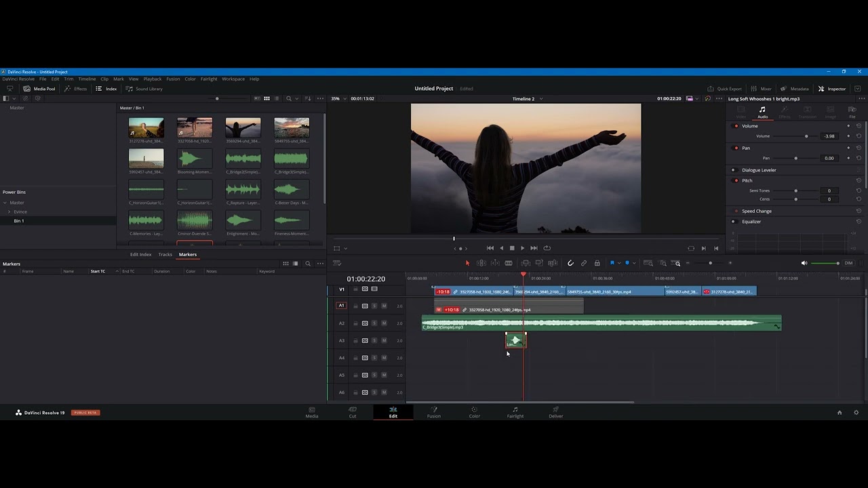The image size is (868, 488).
Task: Open the Media page
Action: pyautogui.click(x=312, y=412)
